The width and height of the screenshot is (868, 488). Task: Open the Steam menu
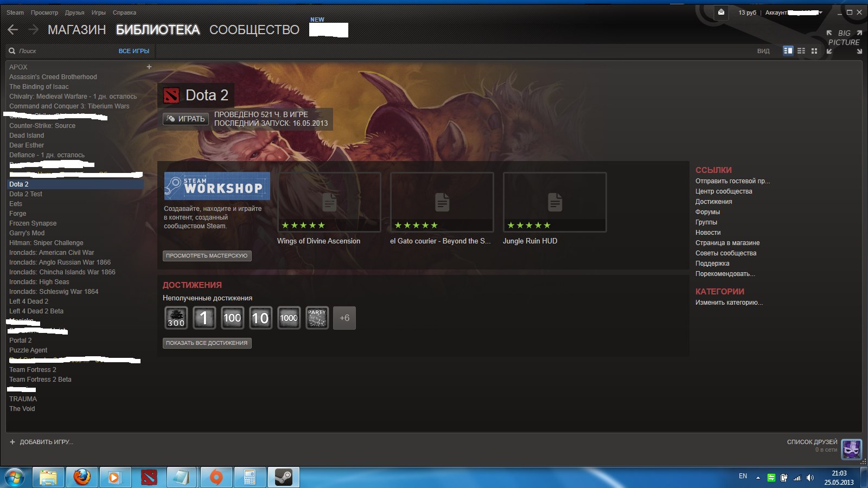[15, 12]
